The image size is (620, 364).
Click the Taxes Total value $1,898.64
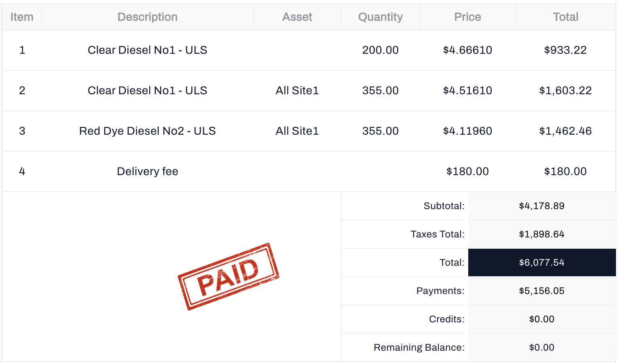coord(541,234)
